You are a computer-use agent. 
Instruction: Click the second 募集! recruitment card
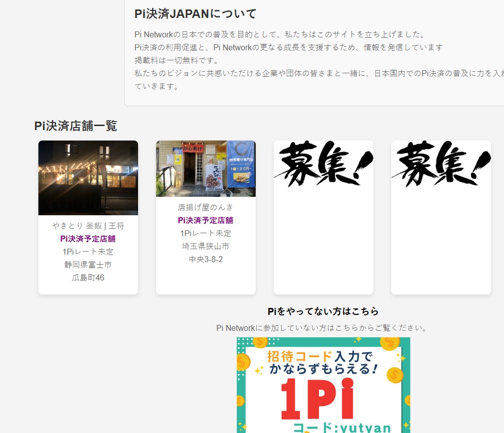click(x=441, y=217)
